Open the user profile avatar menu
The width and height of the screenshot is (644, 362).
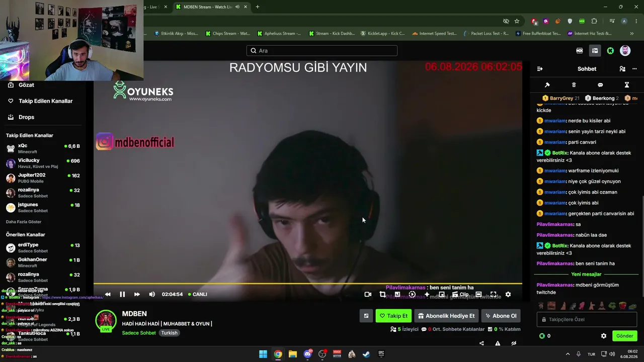coord(625,51)
